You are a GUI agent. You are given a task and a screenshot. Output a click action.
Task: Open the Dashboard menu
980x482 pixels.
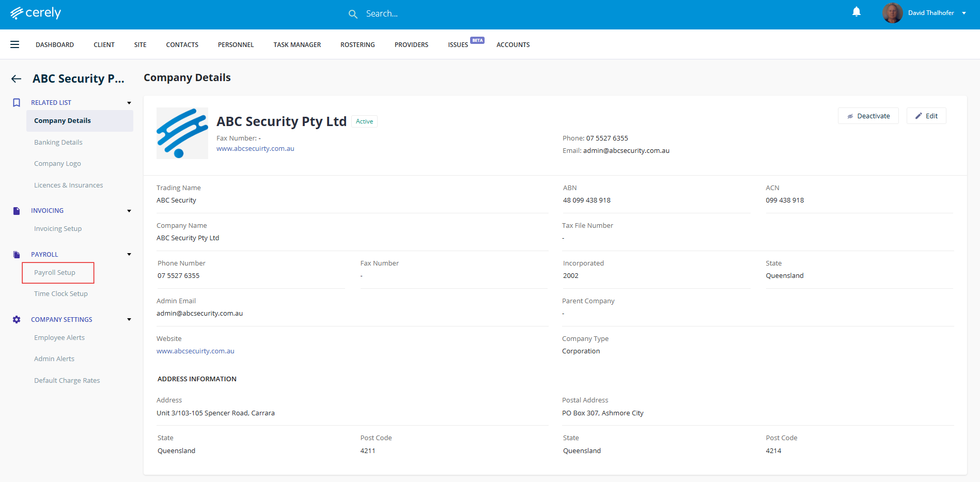[55, 45]
